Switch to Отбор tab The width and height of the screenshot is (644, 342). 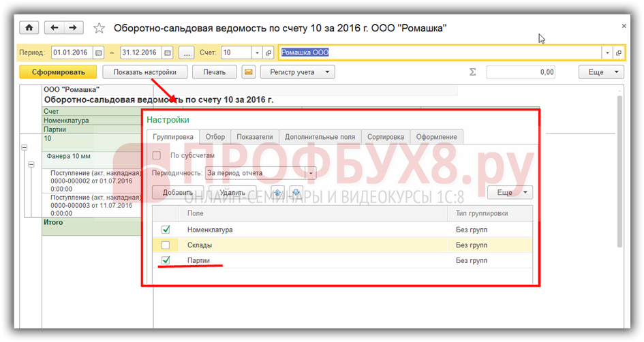[x=215, y=137]
